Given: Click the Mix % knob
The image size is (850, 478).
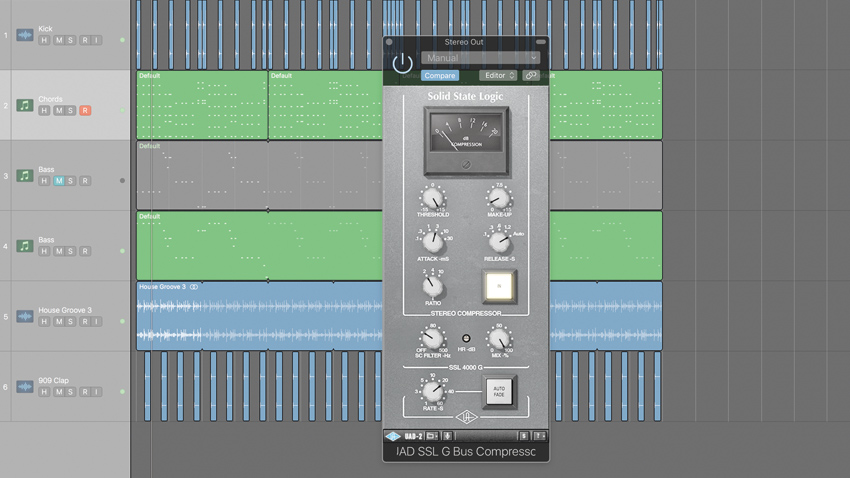Looking at the screenshot, I should [x=499, y=339].
